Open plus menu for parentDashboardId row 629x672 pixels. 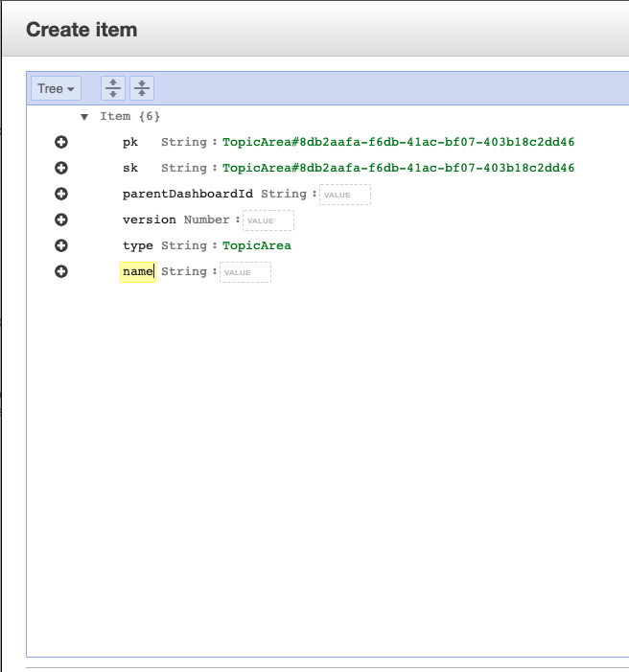tap(61, 194)
